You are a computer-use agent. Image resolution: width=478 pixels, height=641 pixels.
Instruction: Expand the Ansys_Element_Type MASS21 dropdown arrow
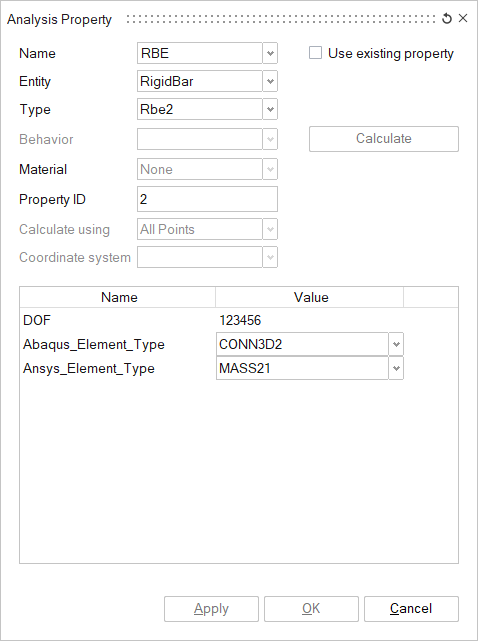click(396, 368)
